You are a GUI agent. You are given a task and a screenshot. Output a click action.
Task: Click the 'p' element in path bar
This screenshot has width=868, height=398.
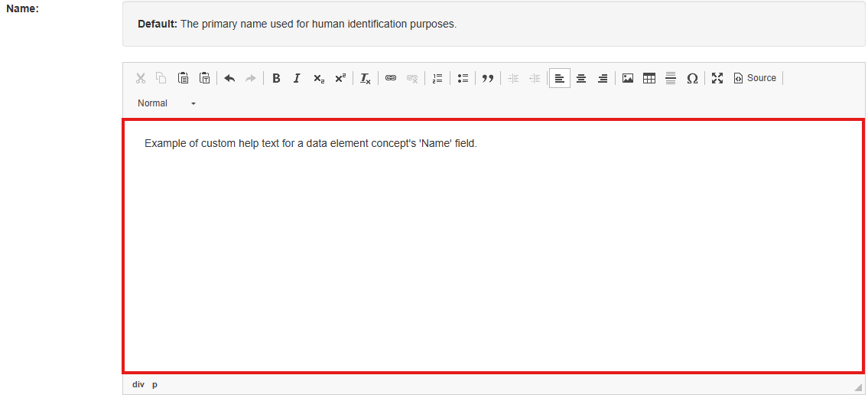coord(154,384)
